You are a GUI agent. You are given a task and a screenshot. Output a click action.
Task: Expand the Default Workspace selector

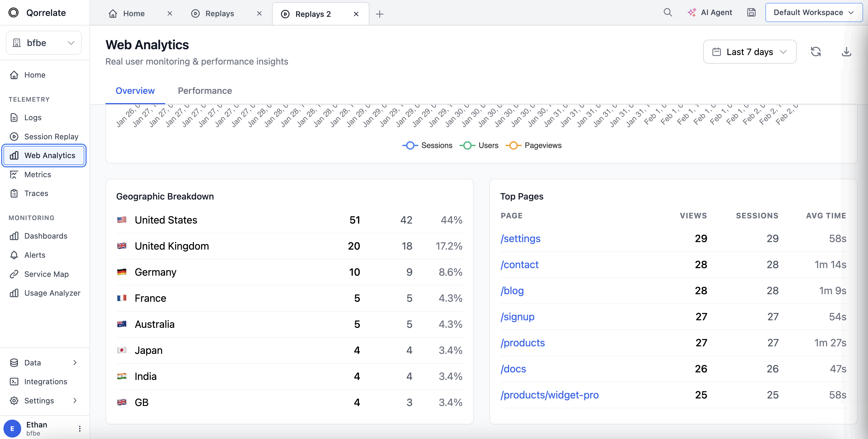point(814,12)
